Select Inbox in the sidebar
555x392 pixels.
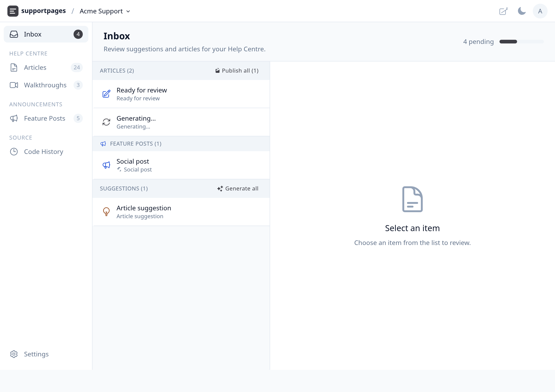pyautogui.click(x=46, y=34)
